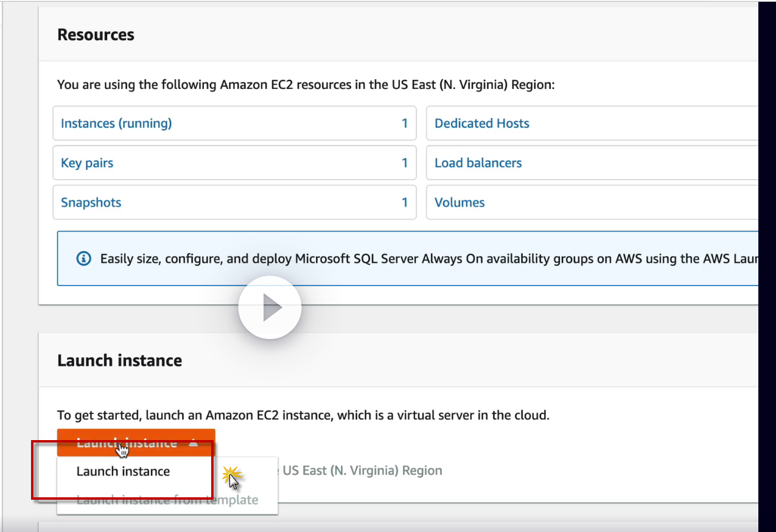Click the SQL Server availability groups banner text
The height and width of the screenshot is (532, 776).
tap(426, 259)
